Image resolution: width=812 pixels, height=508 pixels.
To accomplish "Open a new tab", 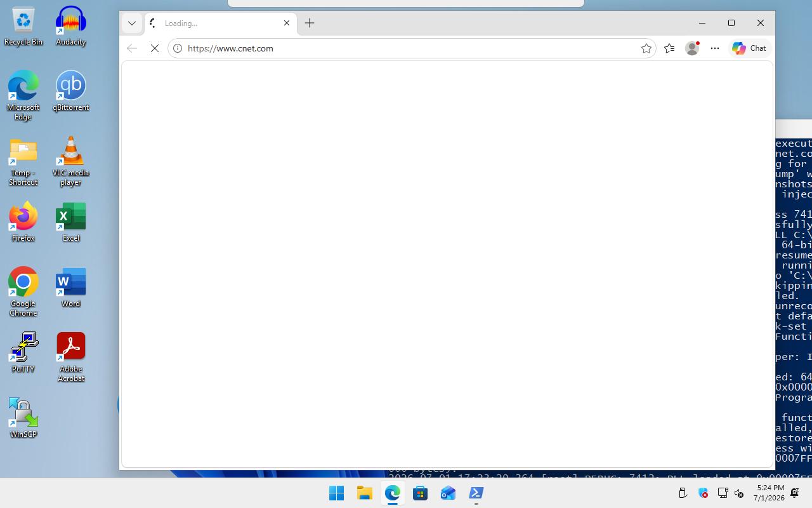I will tap(310, 23).
